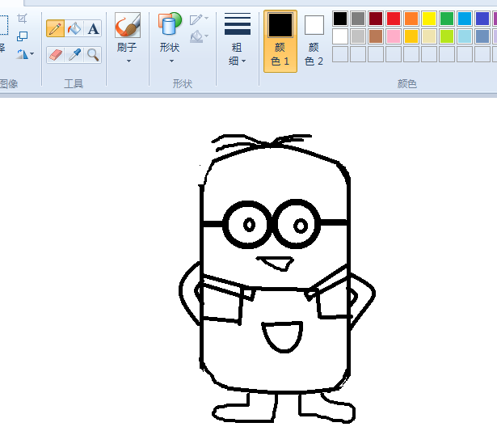Select the Magnifier tool

[x=93, y=55]
